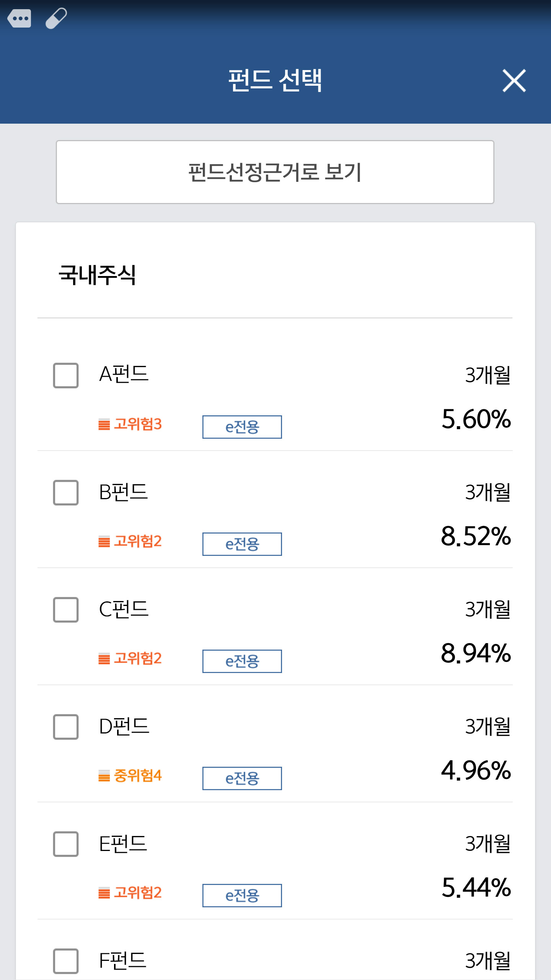Tap the 고위험2 risk icon for C펀드
Image resolution: width=551 pixels, height=980 pixels.
click(x=104, y=659)
